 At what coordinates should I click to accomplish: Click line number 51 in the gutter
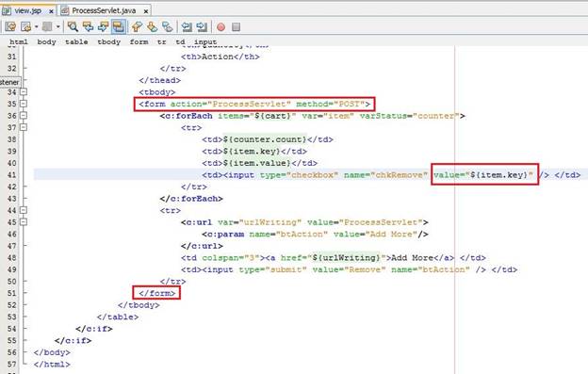click(12, 293)
